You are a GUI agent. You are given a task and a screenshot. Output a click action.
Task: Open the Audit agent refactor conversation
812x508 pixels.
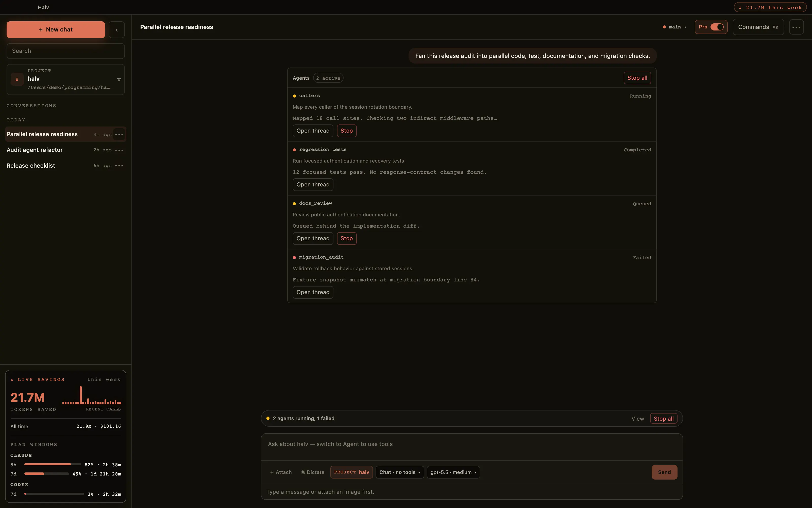[x=59, y=150]
